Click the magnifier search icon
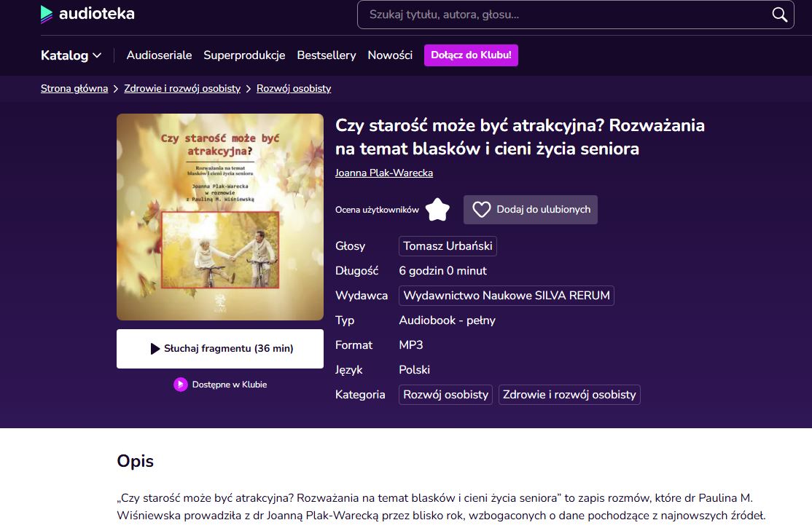Viewport: 812px width, 528px height. tap(779, 15)
